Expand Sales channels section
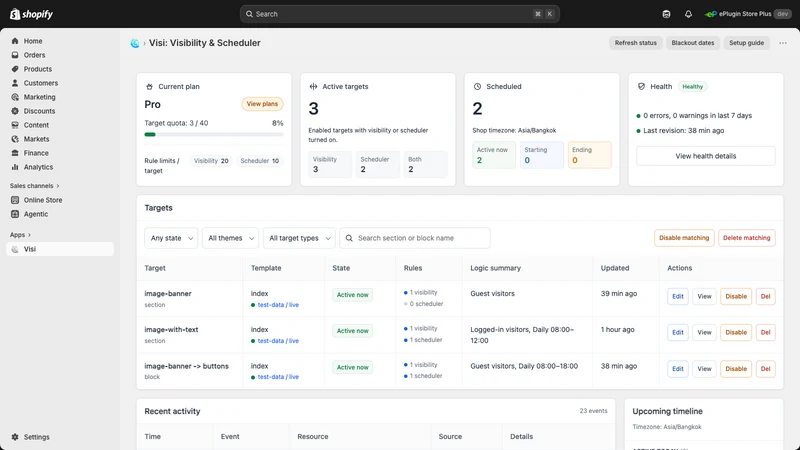800x450 pixels. 35,186
